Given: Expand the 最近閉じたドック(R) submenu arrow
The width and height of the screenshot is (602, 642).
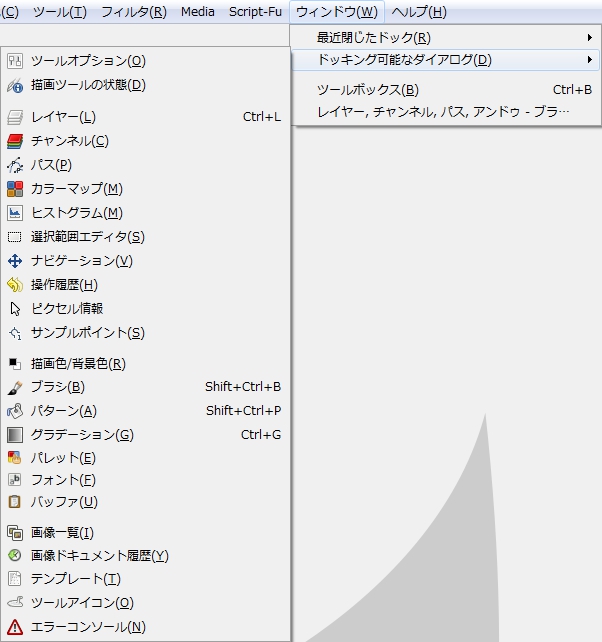Looking at the screenshot, I should pos(590,38).
